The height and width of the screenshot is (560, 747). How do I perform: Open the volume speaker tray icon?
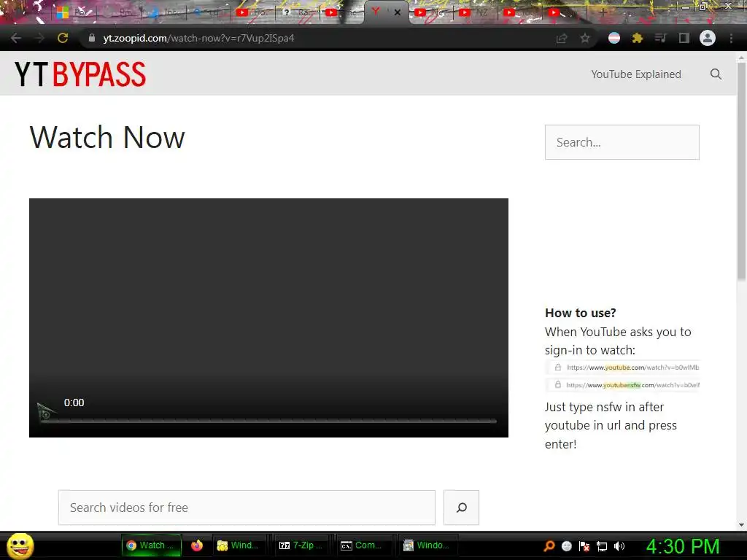[x=619, y=546]
